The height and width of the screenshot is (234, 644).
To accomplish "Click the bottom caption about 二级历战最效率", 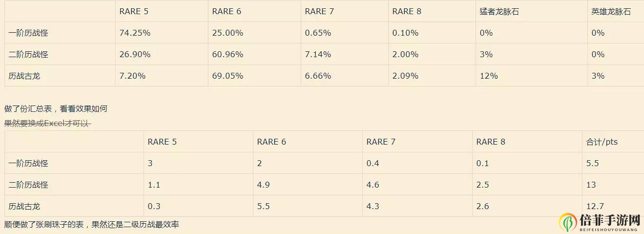I will [x=92, y=225].
